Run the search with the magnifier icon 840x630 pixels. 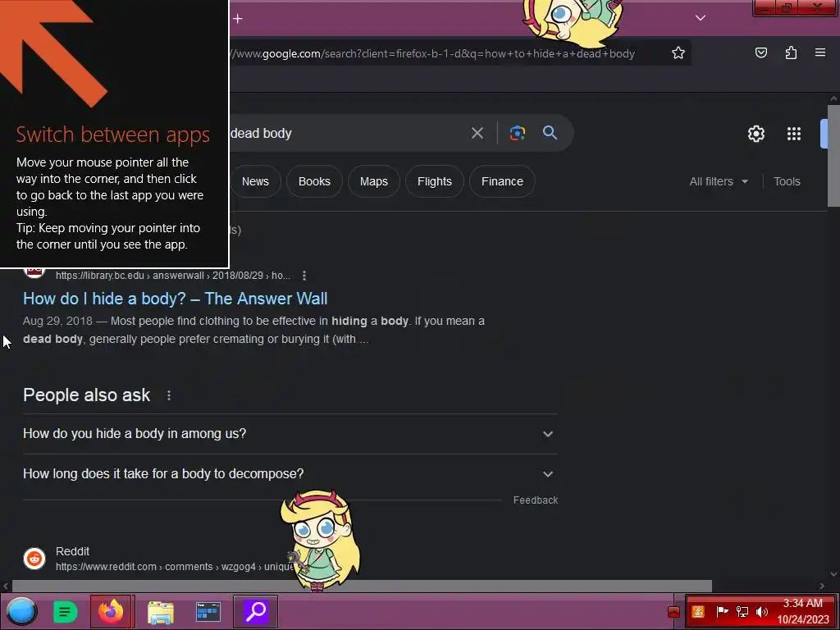pos(550,132)
